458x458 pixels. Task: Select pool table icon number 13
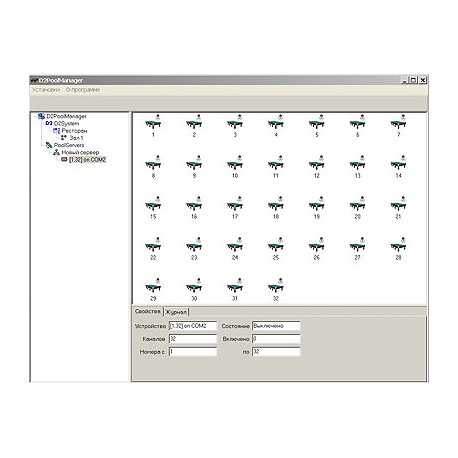tap(357, 163)
